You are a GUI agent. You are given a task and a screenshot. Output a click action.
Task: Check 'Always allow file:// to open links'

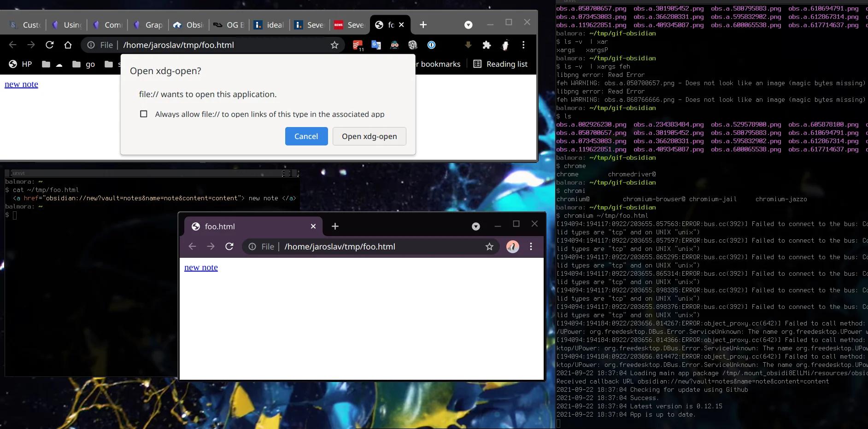[144, 114]
